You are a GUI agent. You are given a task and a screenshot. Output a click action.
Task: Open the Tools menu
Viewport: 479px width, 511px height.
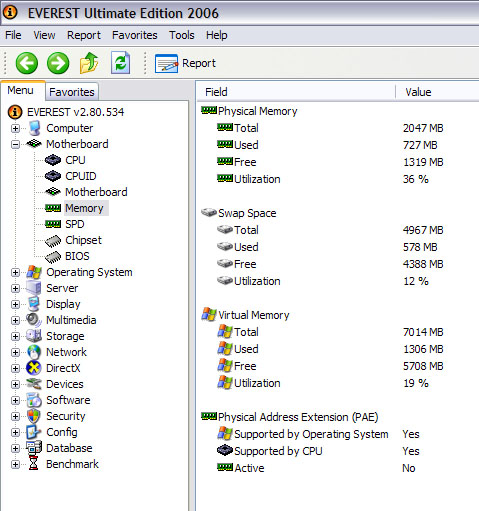(x=182, y=35)
